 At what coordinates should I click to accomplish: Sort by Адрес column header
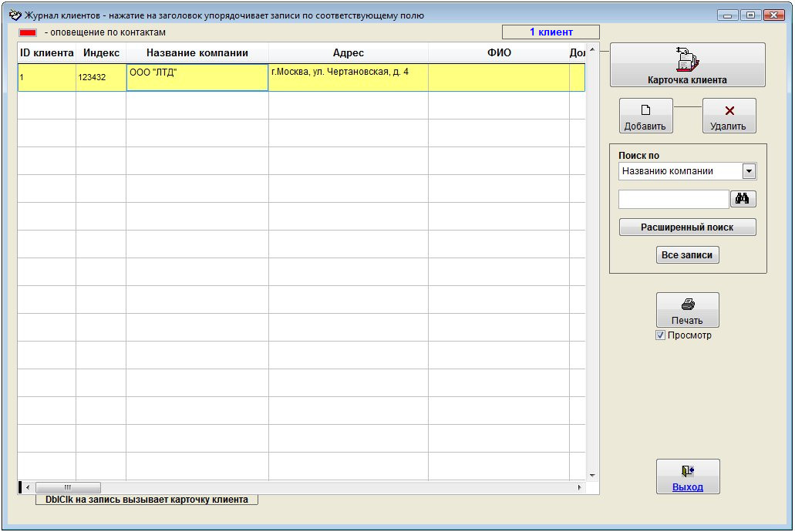coord(349,52)
